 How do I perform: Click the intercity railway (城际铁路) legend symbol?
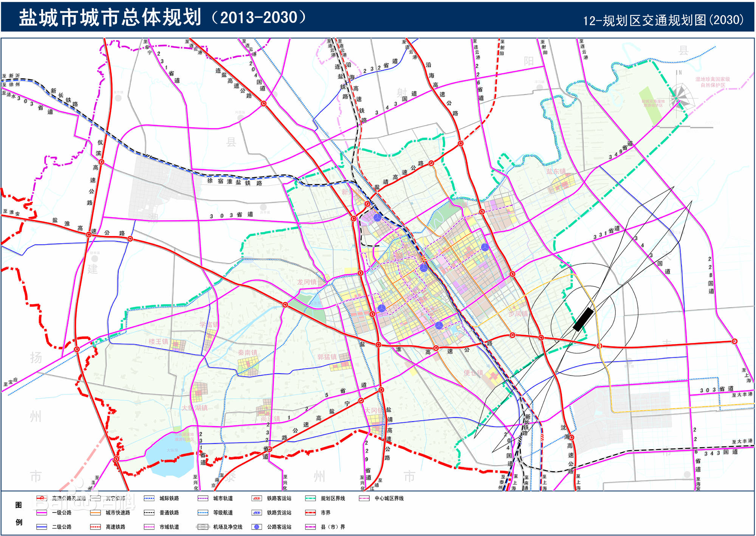point(149,498)
